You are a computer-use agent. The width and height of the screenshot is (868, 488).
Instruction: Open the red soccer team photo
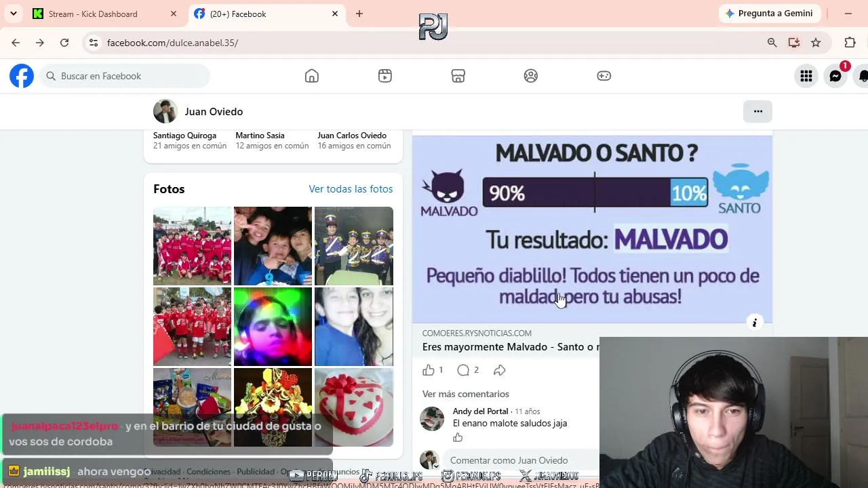click(192, 245)
